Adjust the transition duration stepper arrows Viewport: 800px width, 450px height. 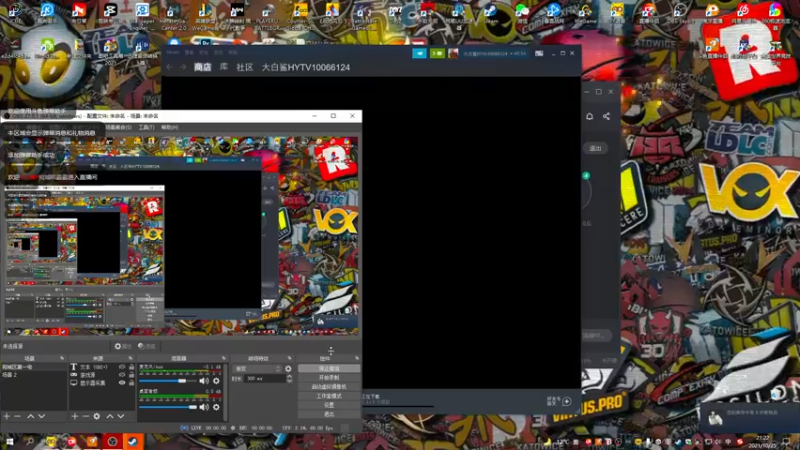coord(289,379)
